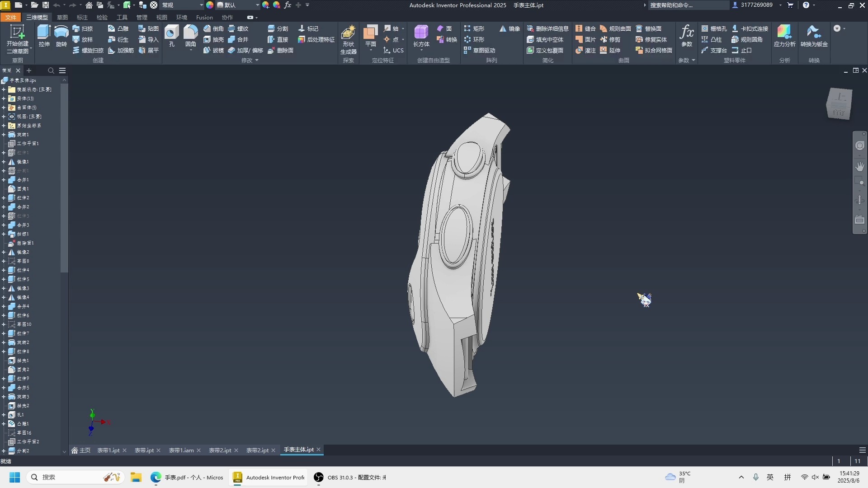This screenshot has width=868, height=488.
Task: Select 删除面1 in the model tree
Action: tap(21, 243)
